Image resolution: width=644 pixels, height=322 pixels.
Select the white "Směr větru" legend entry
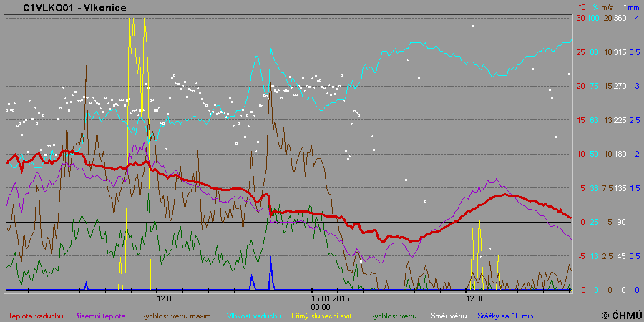coord(444,316)
